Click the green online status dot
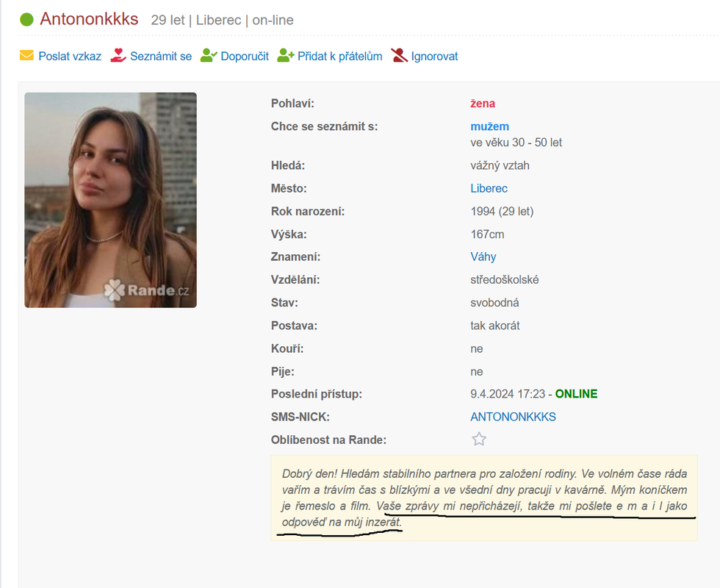Image resolution: width=720 pixels, height=588 pixels. point(26,20)
